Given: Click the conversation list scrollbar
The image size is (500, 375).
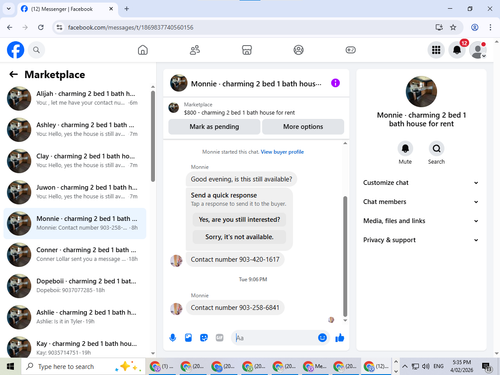Looking at the screenshot, I should tap(153, 137).
